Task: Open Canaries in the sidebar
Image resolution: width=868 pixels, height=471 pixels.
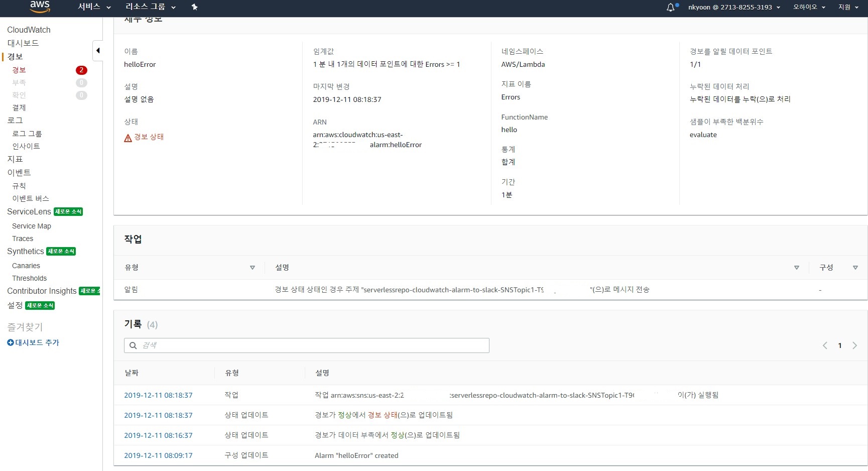Action: point(26,266)
